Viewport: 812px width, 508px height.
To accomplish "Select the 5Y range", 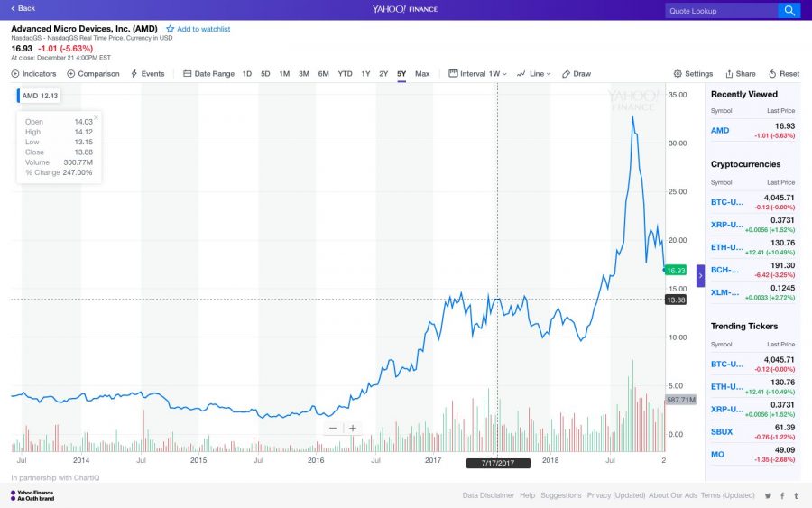I will tap(401, 73).
